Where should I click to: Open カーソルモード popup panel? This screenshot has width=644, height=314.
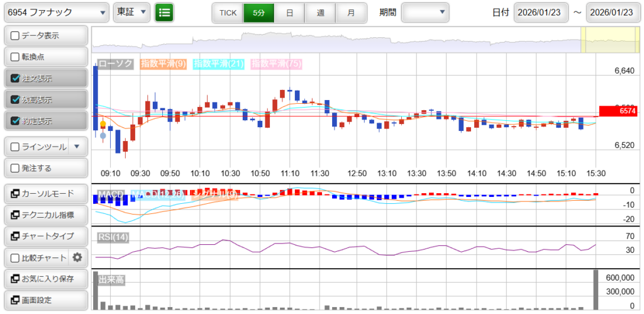click(x=45, y=193)
